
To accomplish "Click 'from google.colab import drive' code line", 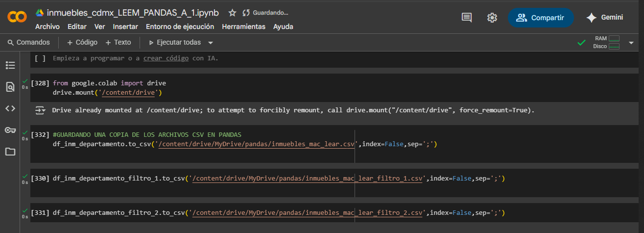I will 109,83.
